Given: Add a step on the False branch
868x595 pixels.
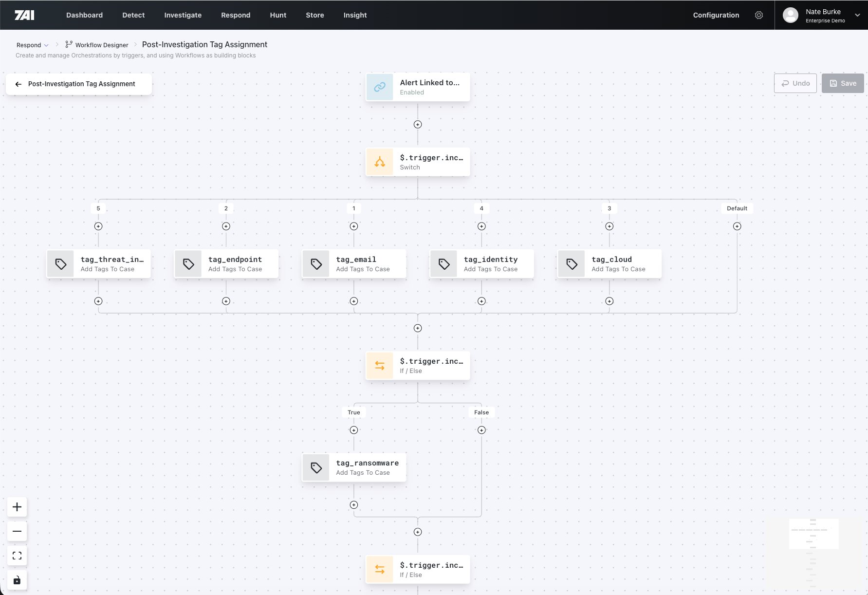Looking at the screenshot, I should point(481,430).
